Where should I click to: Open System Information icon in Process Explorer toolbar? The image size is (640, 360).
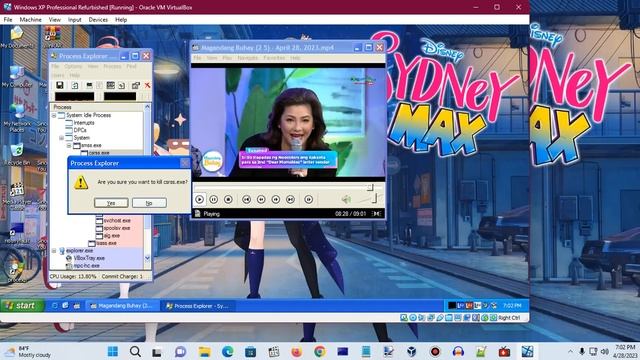coord(89,85)
